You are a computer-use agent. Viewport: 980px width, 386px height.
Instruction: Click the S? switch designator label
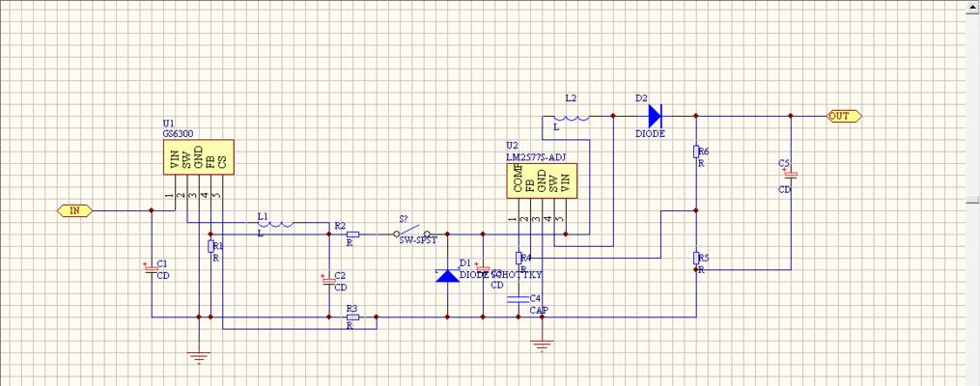[x=405, y=219]
